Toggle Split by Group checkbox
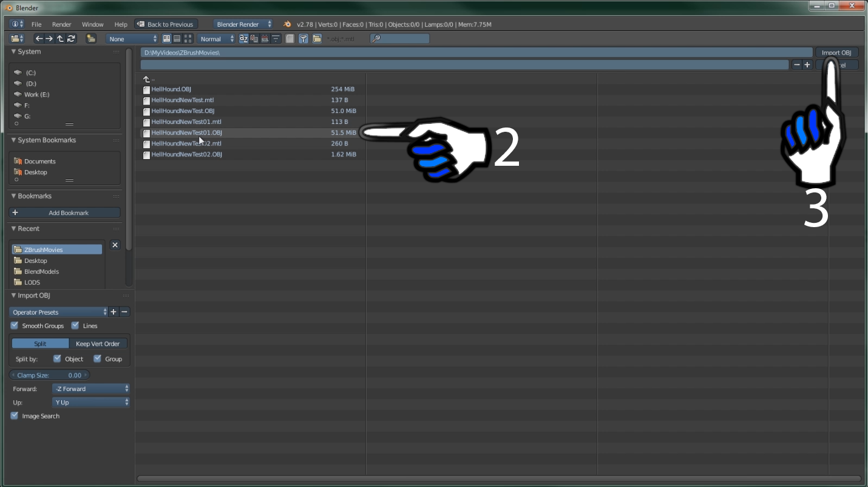 coord(97,358)
